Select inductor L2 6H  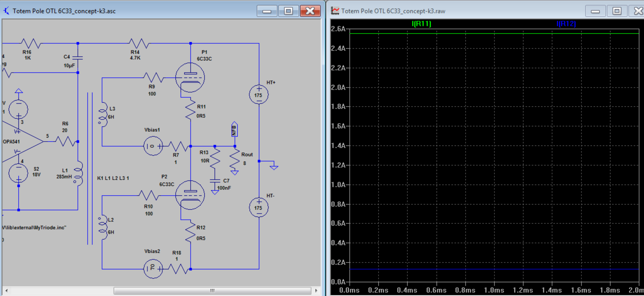(103, 227)
